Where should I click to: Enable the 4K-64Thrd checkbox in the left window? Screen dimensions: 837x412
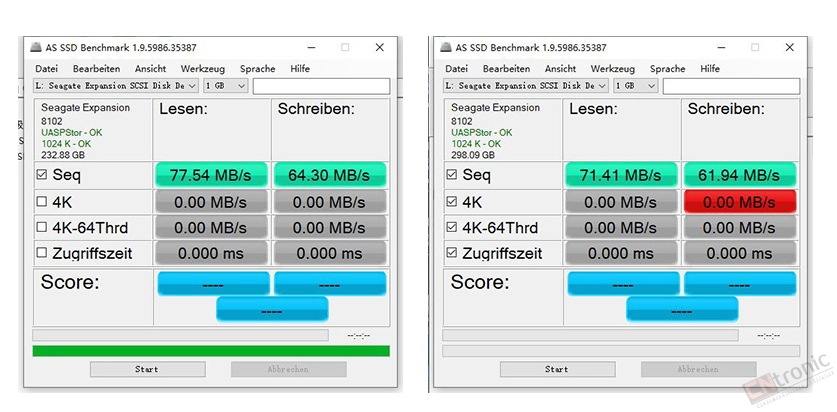click(42, 227)
